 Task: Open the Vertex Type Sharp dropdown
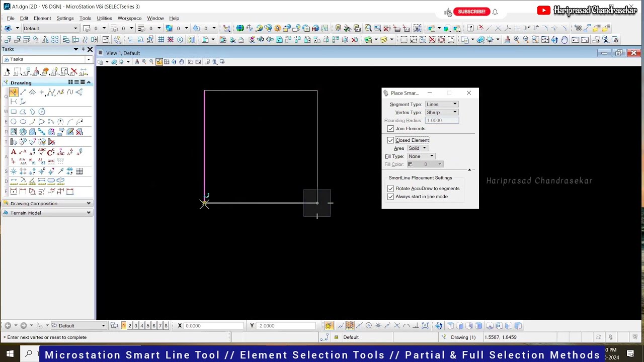click(x=441, y=112)
